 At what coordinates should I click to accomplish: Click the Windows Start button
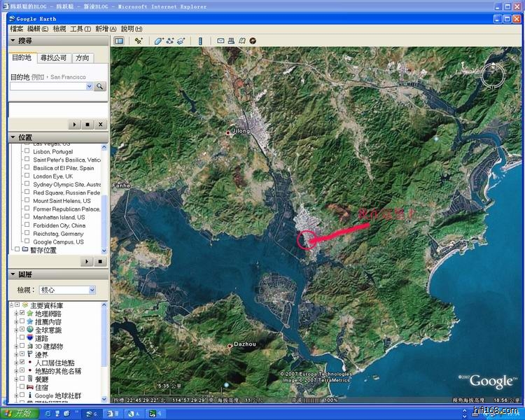coord(20,414)
